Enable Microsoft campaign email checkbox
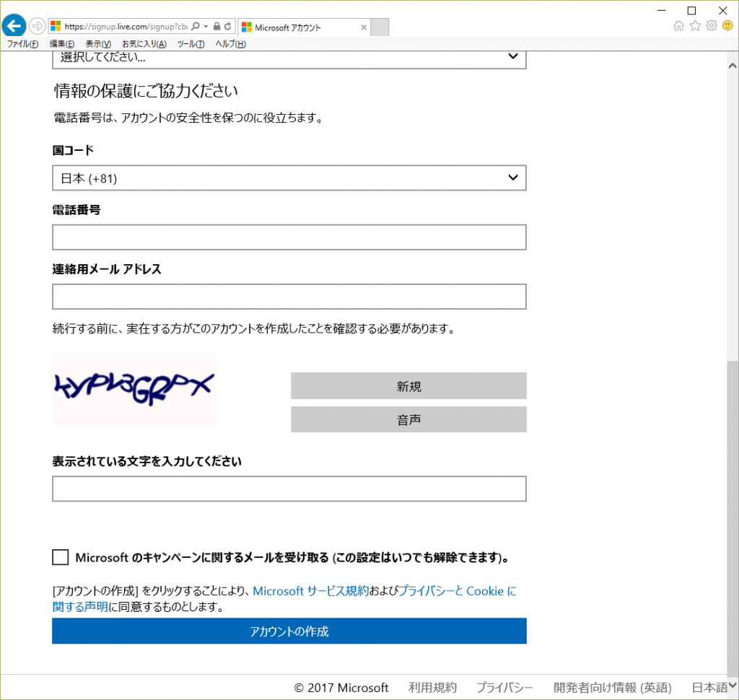The width and height of the screenshot is (739, 700). point(61,557)
